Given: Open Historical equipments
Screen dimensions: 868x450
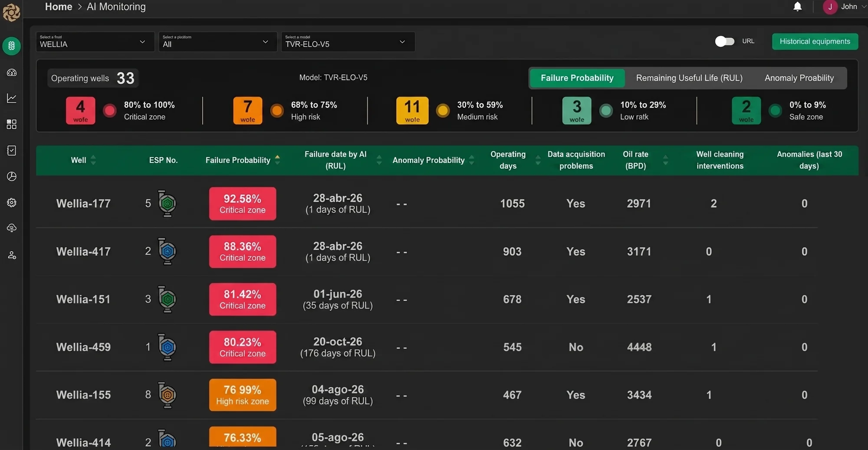Looking at the screenshot, I should (815, 42).
